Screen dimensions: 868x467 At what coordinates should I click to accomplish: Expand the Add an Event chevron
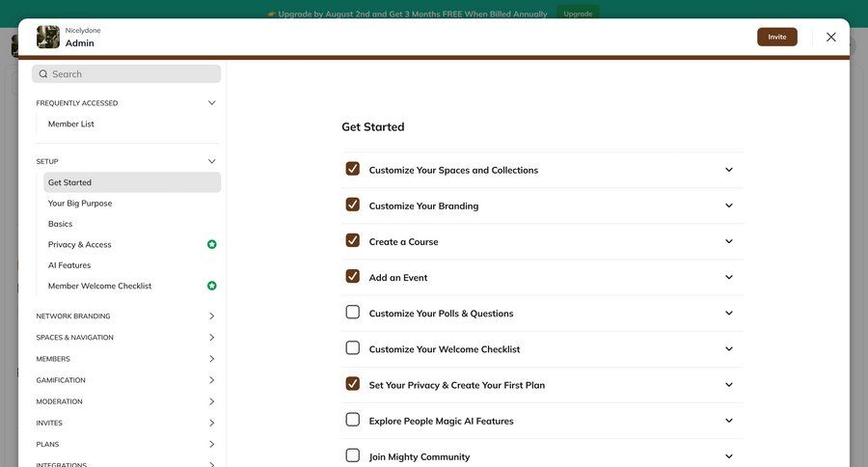729,277
